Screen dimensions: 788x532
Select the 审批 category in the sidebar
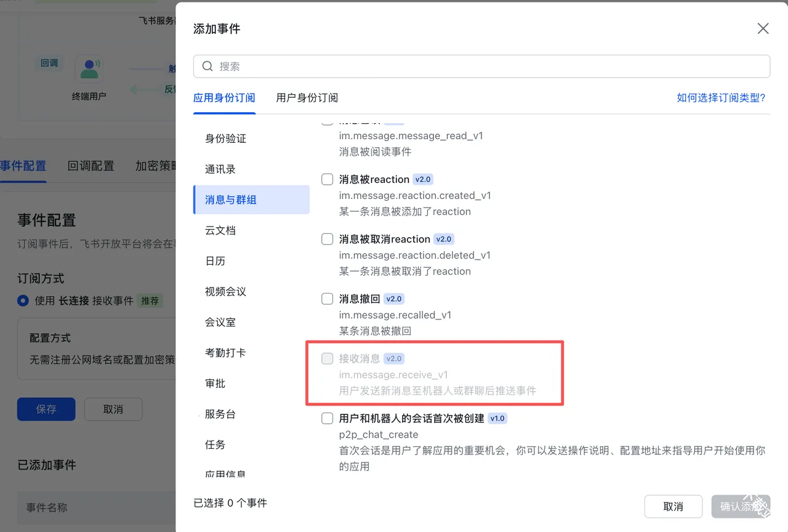point(215,383)
